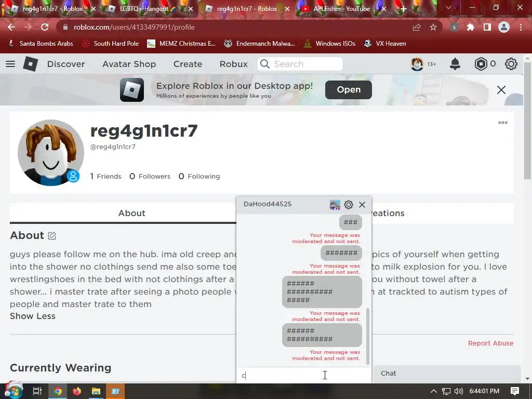Image resolution: width=532 pixels, height=399 pixels.
Task: Switch to APLFisher - YouTube tab
Action: click(x=342, y=9)
